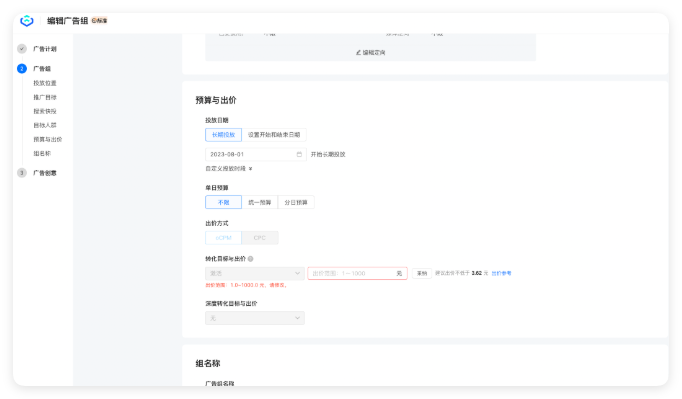Viewport: 682px width, 399px height.
Task: Click the pencil icon in 编辑定向
Action: coord(358,53)
